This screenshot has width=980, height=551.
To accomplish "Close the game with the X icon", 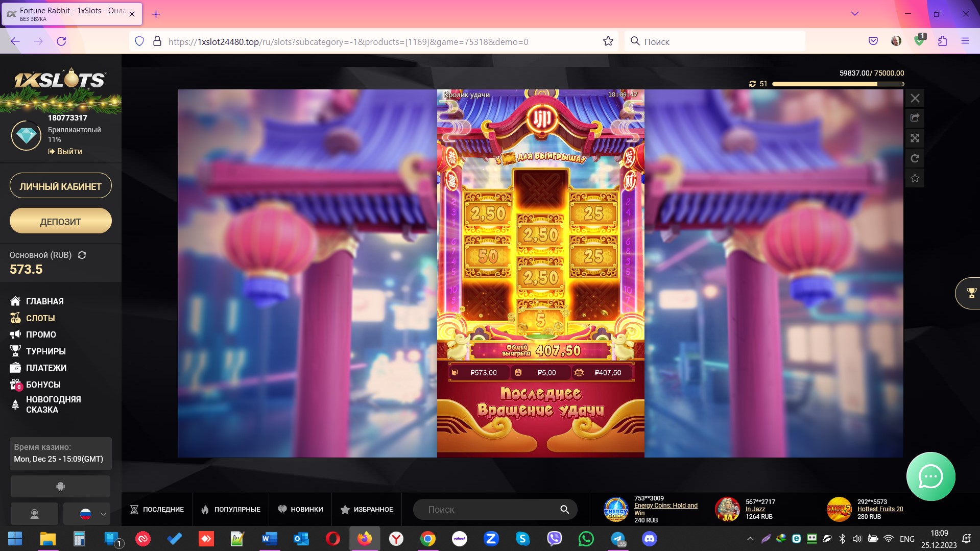I will coord(915,98).
